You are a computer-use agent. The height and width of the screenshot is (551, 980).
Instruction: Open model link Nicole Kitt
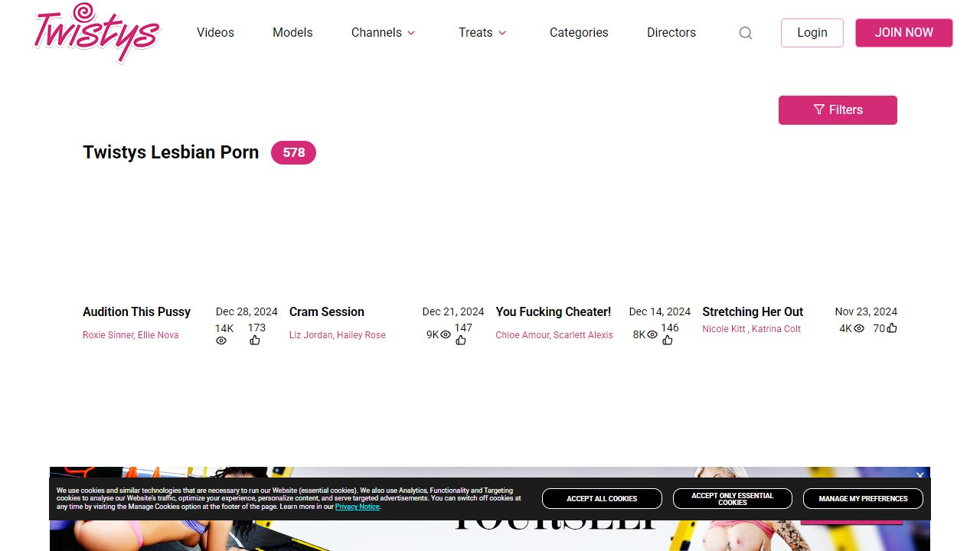(724, 329)
